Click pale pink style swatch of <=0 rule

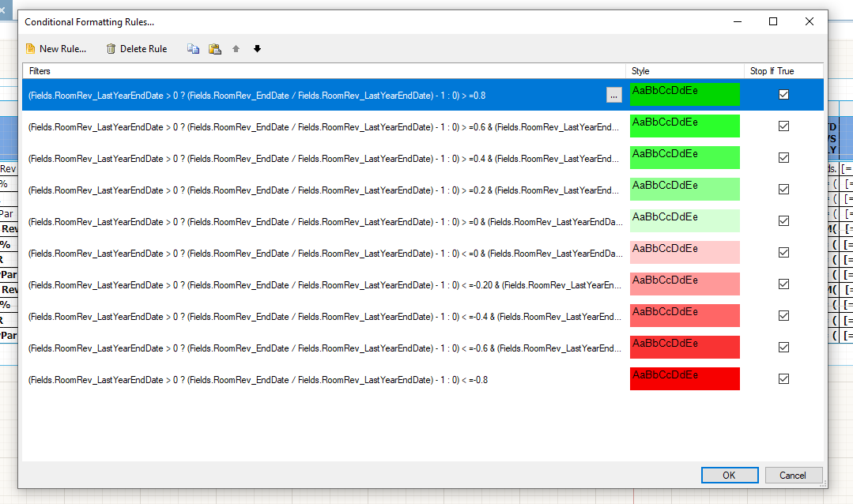tap(685, 252)
